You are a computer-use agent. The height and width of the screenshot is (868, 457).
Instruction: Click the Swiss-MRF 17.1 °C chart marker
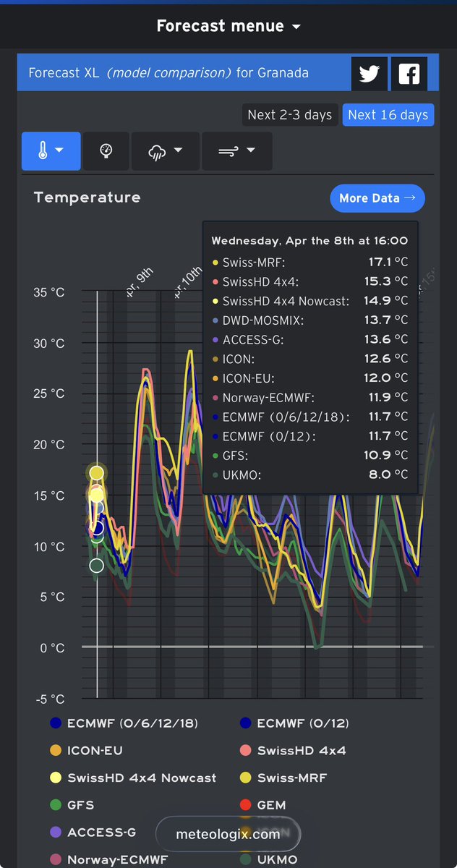tap(97, 474)
